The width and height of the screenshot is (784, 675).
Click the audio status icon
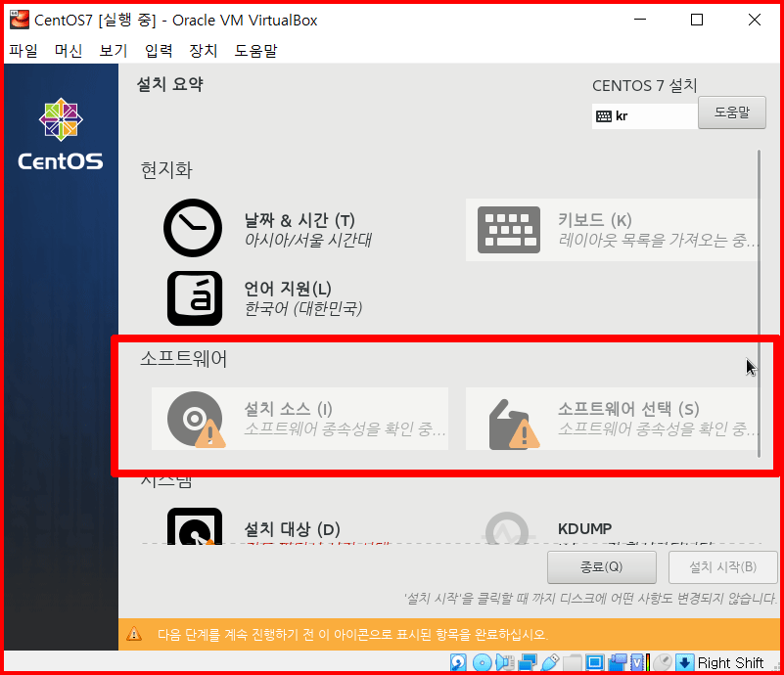click(x=505, y=662)
